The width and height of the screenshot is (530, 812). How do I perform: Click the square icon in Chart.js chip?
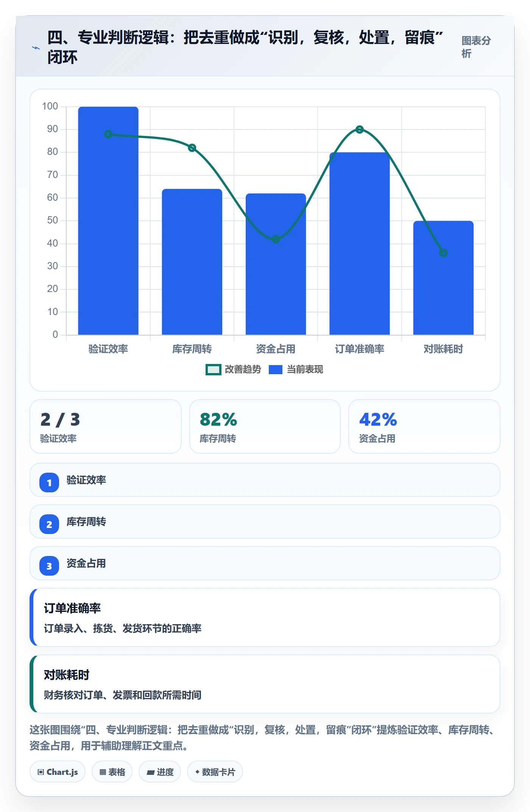[41, 772]
